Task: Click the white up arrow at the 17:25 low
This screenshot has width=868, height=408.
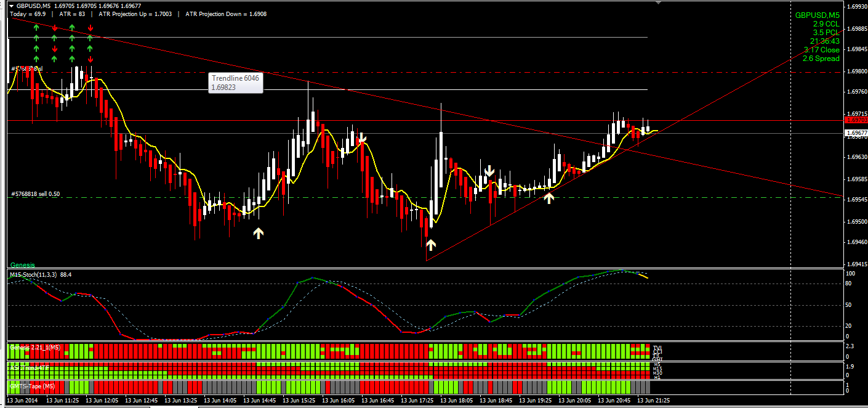Action: (x=431, y=244)
